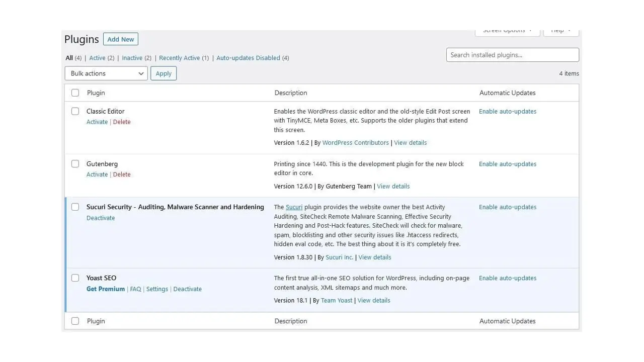Enable auto-updates for Classic Editor
The width and height of the screenshot is (644, 362).
(508, 112)
